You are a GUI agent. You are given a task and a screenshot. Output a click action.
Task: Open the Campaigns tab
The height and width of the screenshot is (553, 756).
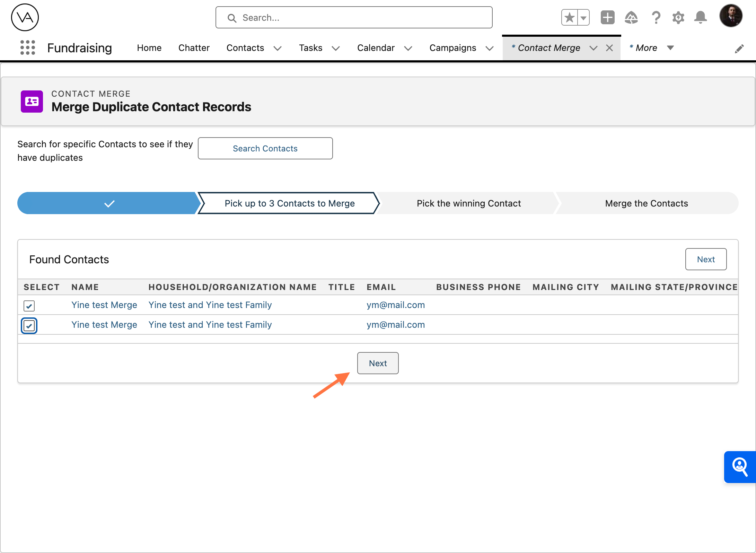pos(453,48)
